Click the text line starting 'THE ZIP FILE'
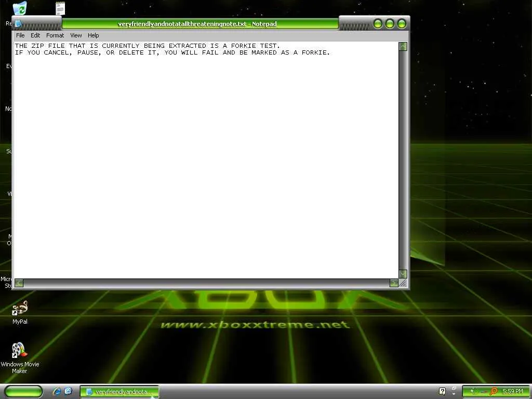 point(148,46)
